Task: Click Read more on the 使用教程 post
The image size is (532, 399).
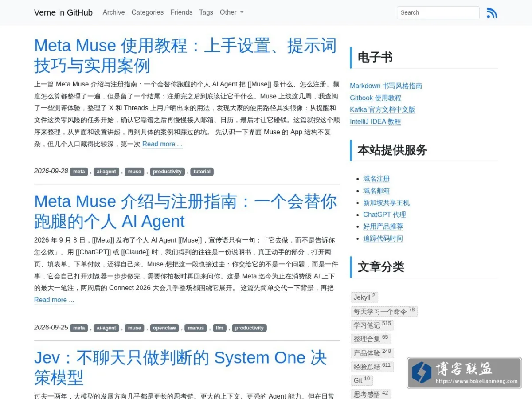Action: tap(162, 144)
